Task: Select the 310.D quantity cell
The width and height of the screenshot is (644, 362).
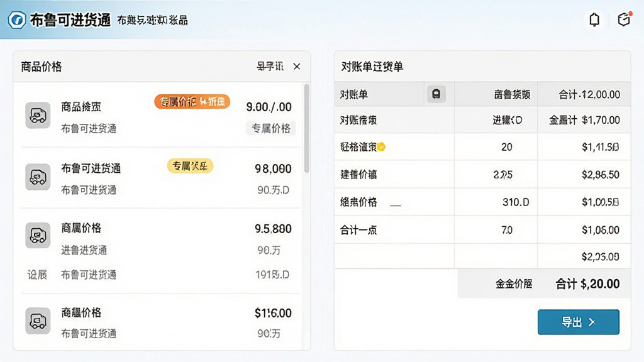Action: pos(496,202)
